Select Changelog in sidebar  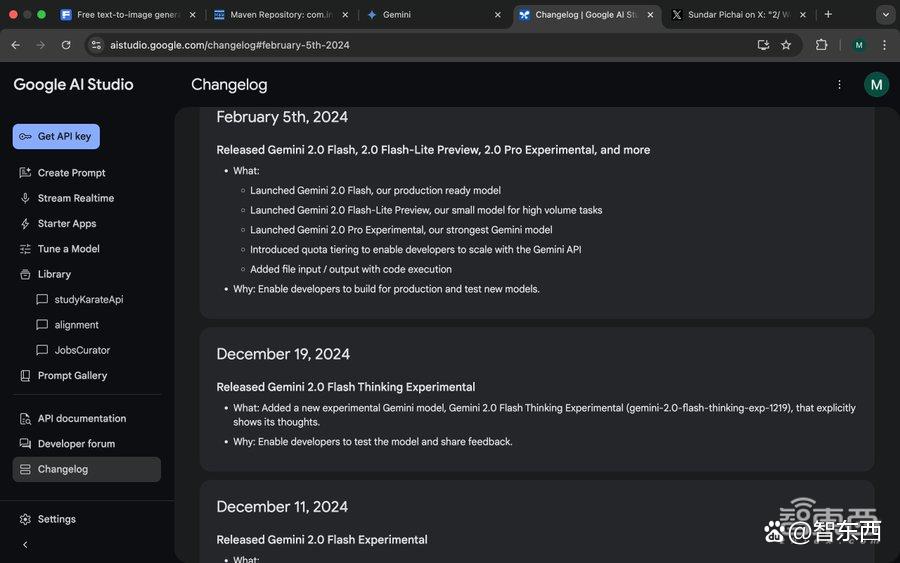click(x=87, y=469)
